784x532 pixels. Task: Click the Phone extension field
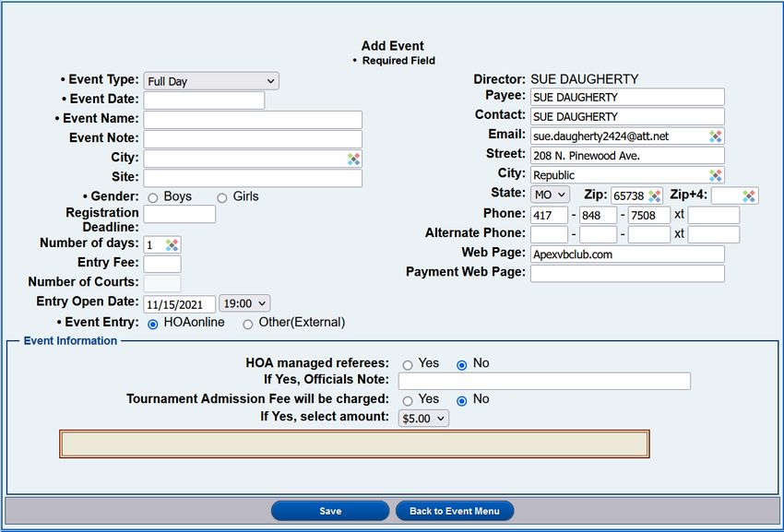(714, 215)
